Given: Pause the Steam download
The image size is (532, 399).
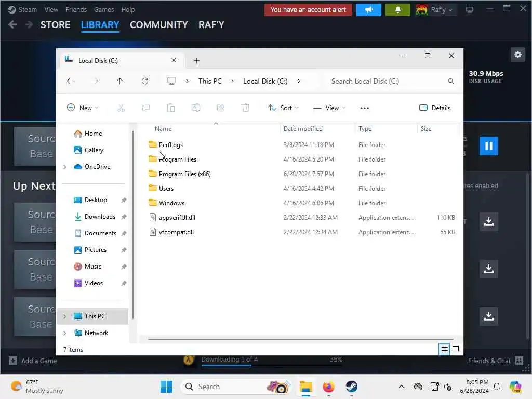Looking at the screenshot, I should [x=488, y=146].
